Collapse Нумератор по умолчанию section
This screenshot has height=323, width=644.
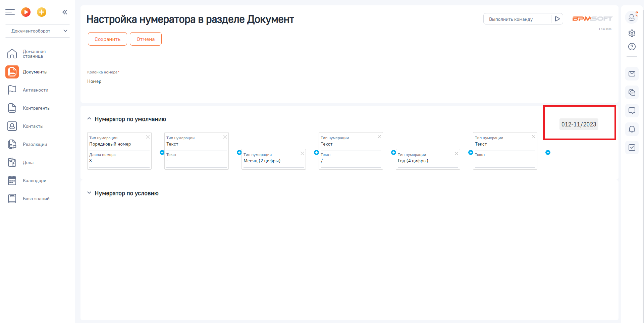(x=89, y=119)
